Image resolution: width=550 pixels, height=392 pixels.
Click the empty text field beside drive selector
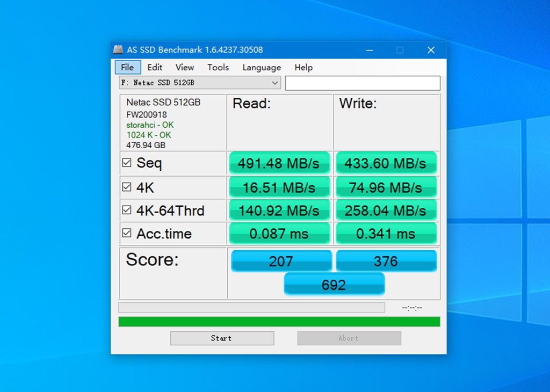tap(363, 83)
